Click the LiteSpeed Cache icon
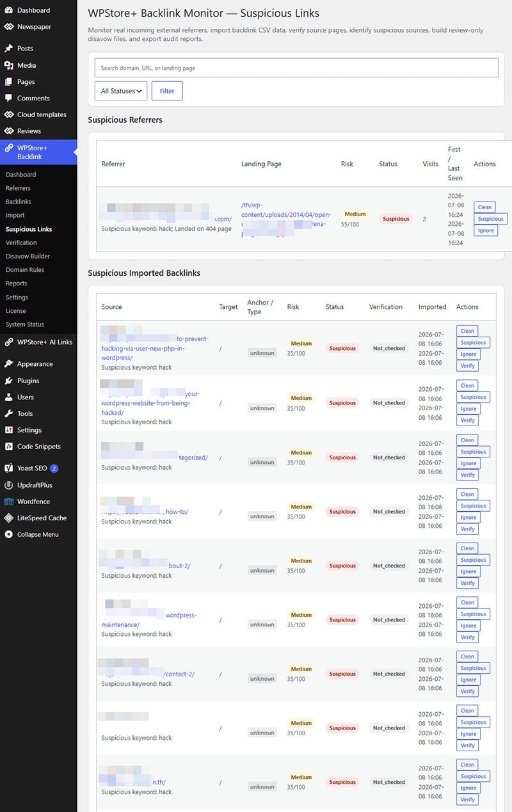Screen dimensions: 512x812 pos(8,518)
